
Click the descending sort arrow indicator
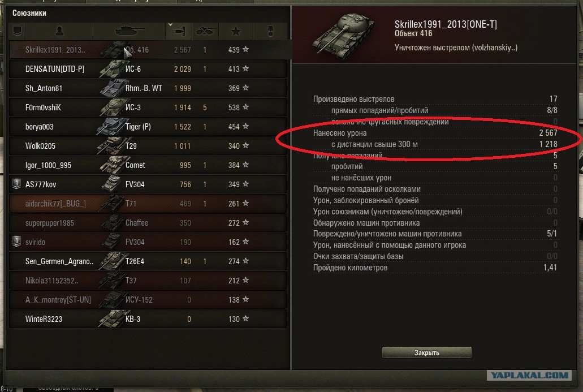click(x=170, y=24)
